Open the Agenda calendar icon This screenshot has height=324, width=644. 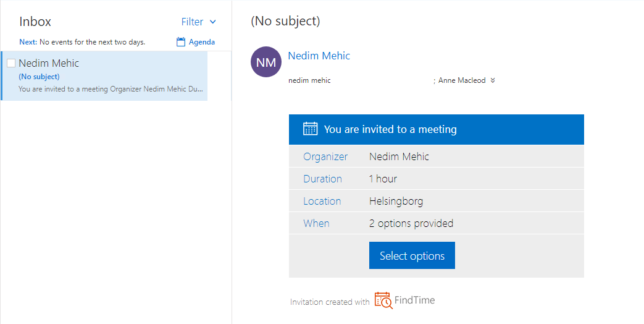coord(181,42)
